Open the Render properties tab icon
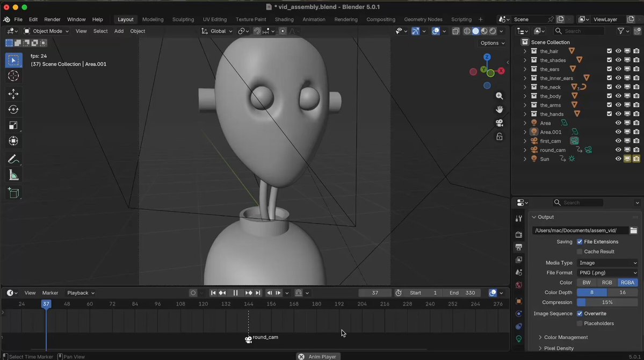 click(x=519, y=235)
